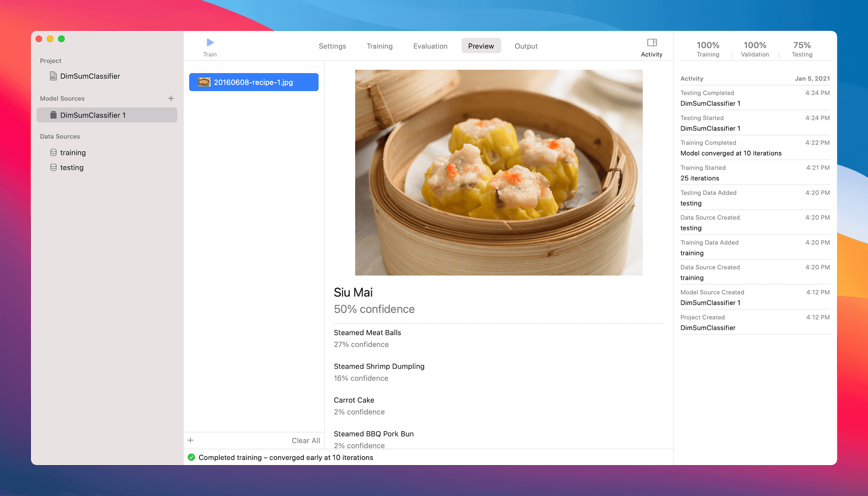
Task: Click the plus icon below the image list
Action: point(191,440)
